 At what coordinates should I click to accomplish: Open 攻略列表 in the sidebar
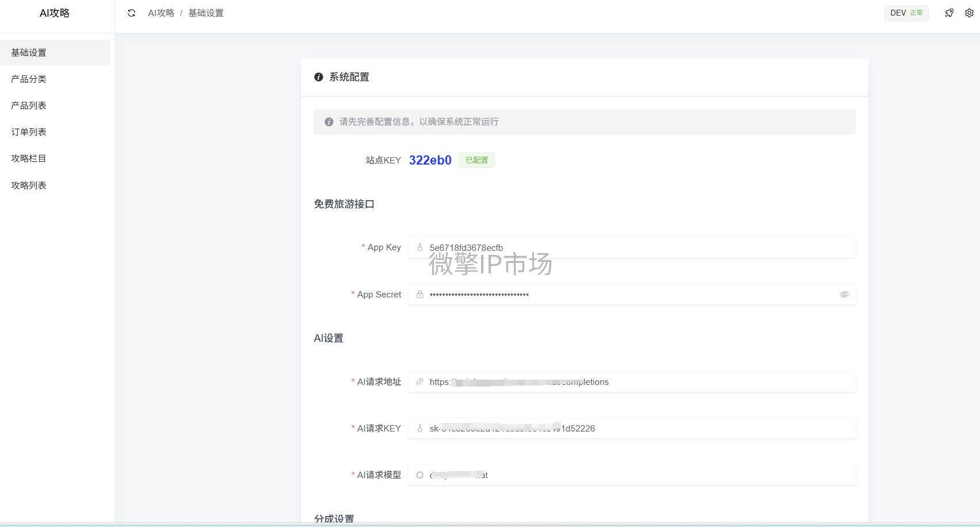[28, 185]
